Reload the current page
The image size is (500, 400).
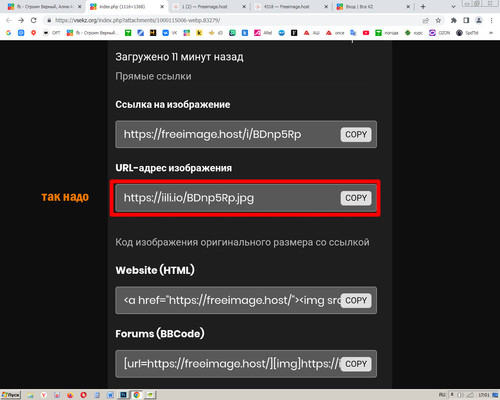tap(34, 20)
